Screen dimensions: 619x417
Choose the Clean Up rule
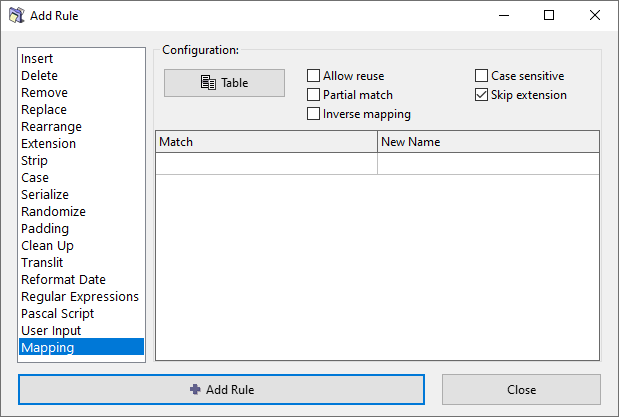click(47, 246)
